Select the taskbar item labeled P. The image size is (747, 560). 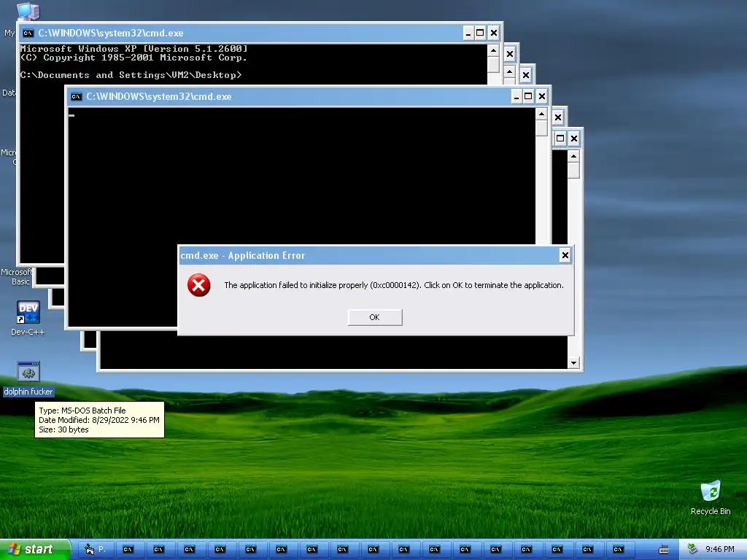coord(96,550)
